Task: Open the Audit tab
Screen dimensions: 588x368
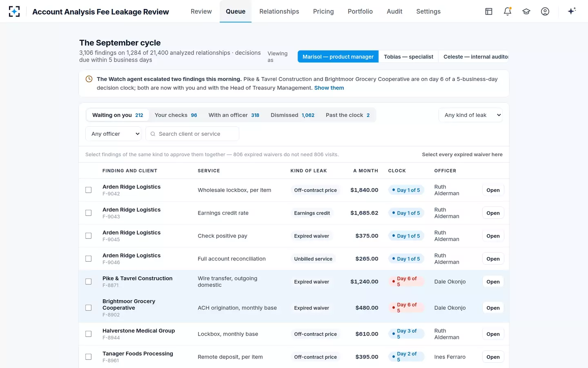Action: 394,11
